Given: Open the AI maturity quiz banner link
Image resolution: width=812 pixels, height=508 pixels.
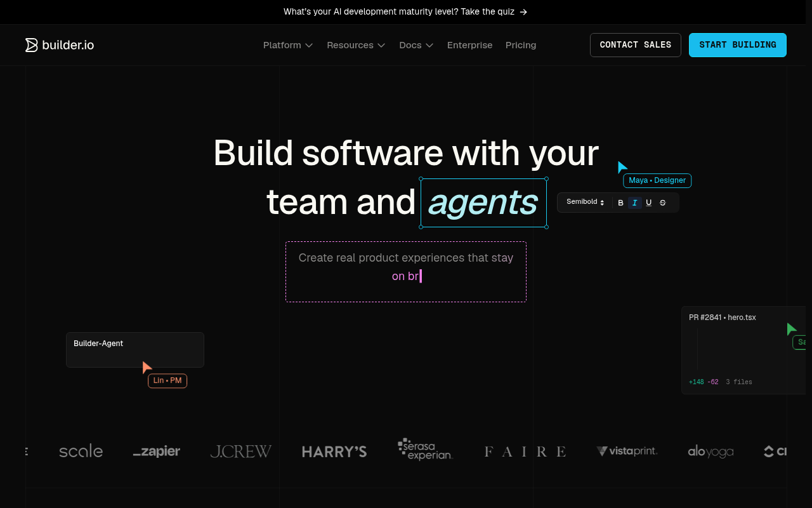Looking at the screenshot, I should click(x=405, y=11).
